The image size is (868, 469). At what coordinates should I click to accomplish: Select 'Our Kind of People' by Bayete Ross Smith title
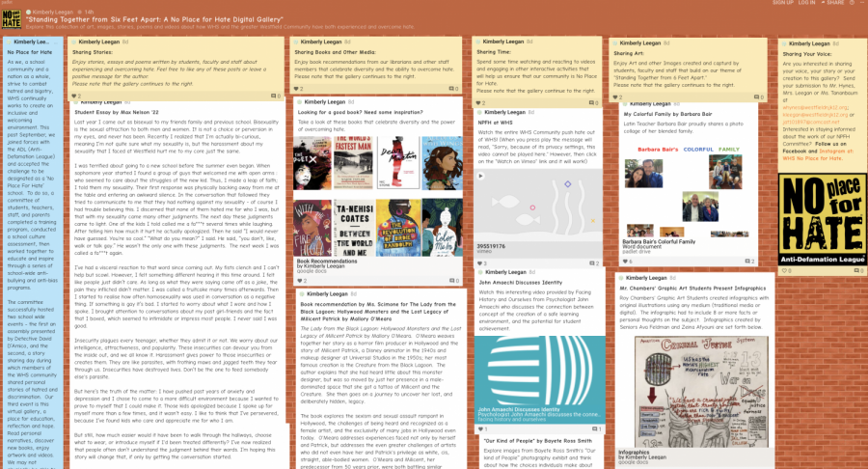pos(537,441)
